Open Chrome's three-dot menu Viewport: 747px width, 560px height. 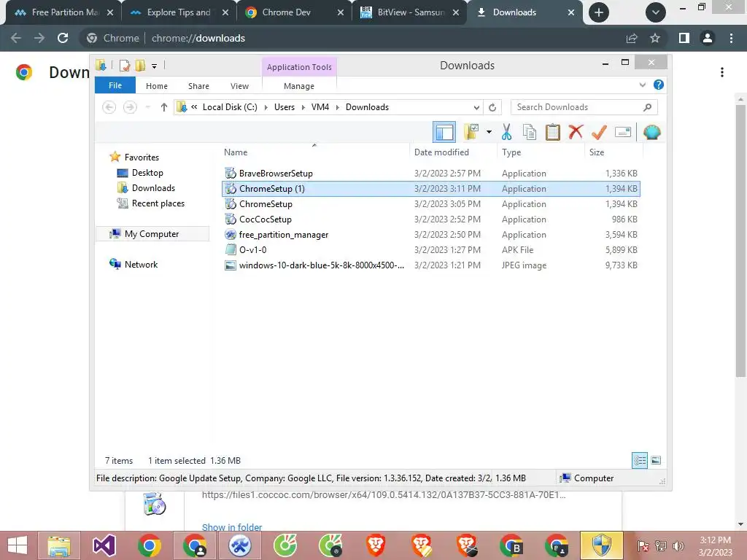click(x=731, y=38)
